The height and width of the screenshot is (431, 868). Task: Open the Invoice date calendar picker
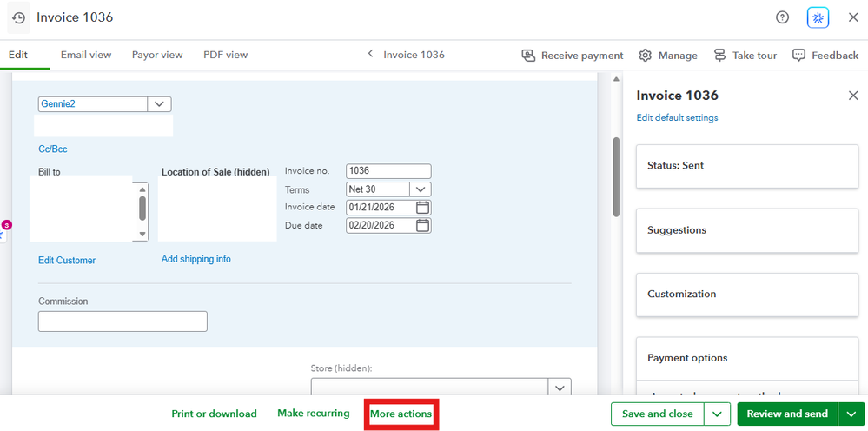coord(422,208)
